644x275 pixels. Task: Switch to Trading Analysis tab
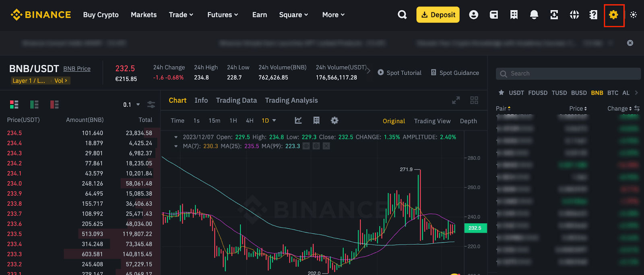pos(291,100)
